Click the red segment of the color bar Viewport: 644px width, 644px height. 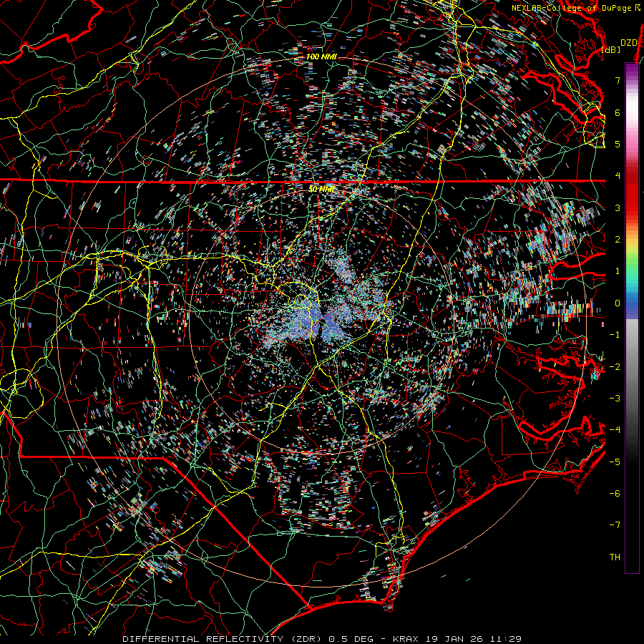(x=632, y=193)
